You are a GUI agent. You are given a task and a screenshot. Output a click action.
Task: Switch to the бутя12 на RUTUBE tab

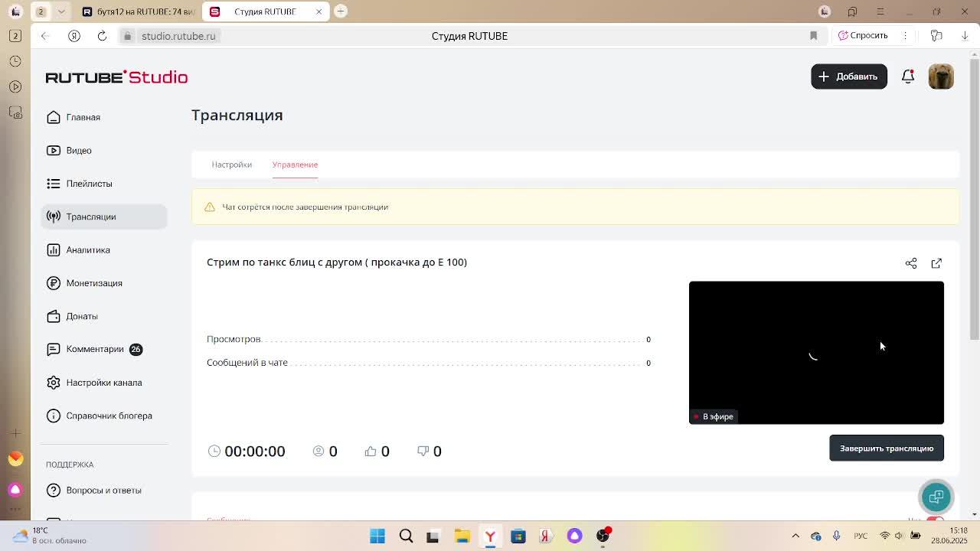click(138, 11)
